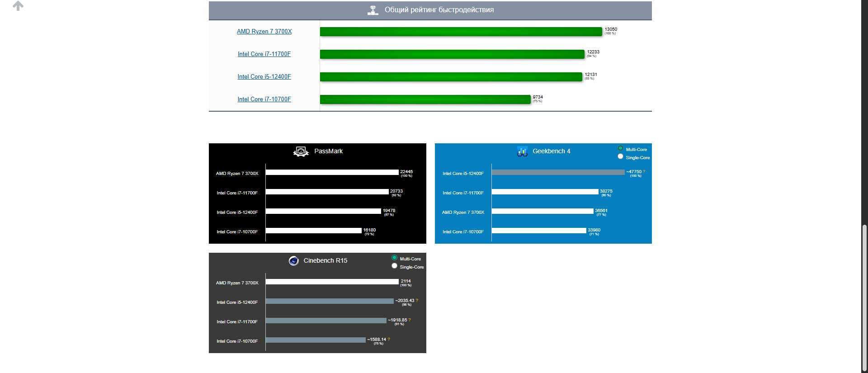
Task: Click the scroll-to-top arrow icon
Action: click(18, 6)
